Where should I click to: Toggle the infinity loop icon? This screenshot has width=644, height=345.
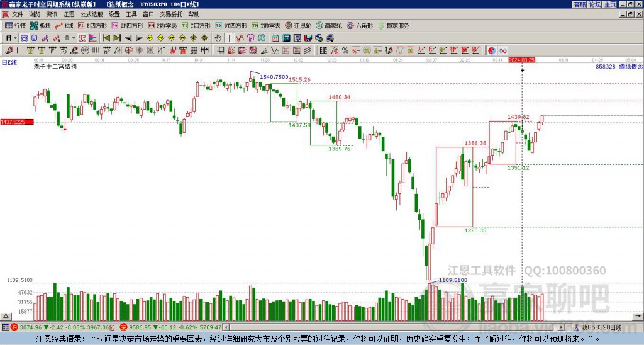point(502,50)
